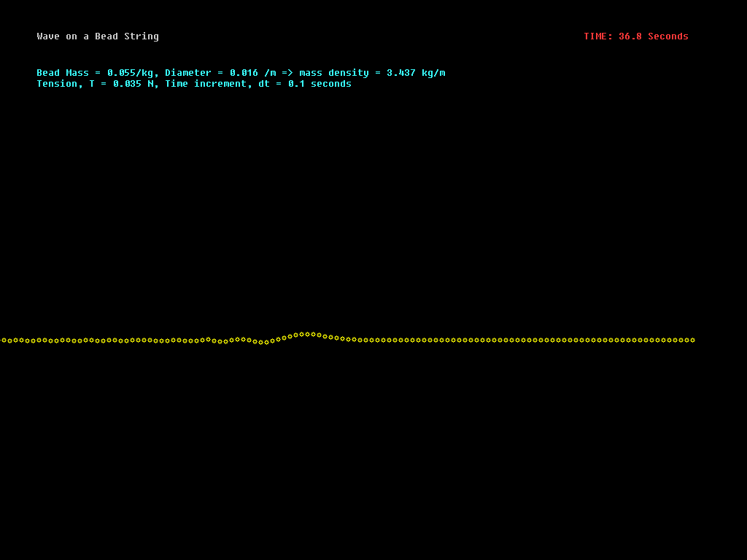The width and height of the screenshot is (747, 560).
Task: Click the "Time increment" label
Action: [205, 84]
